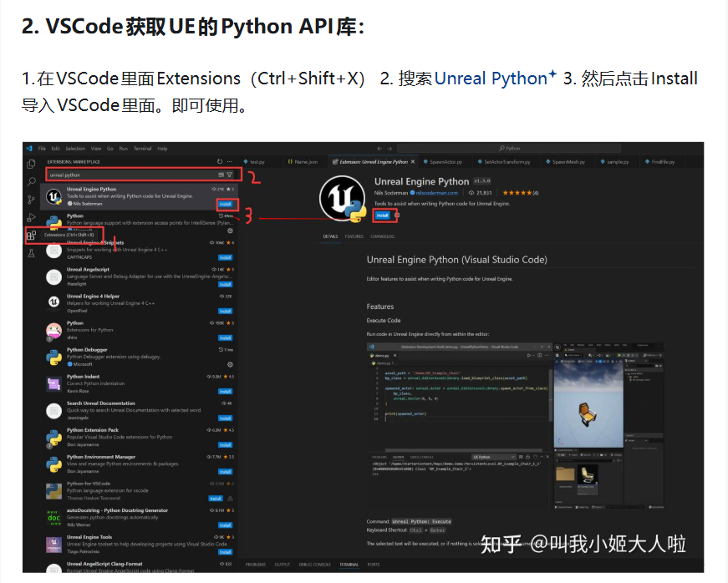Open the Extensions icon in activity bar

(31, 236)
